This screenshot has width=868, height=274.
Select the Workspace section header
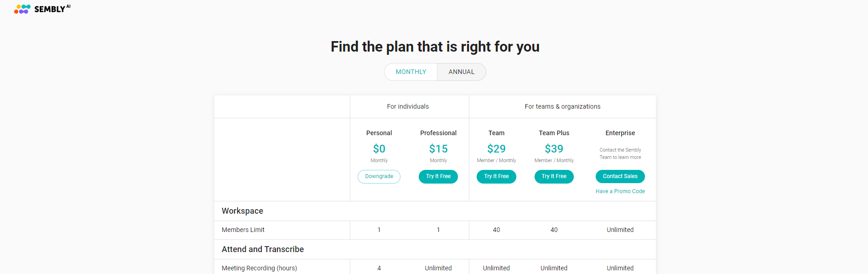point(242,211)
